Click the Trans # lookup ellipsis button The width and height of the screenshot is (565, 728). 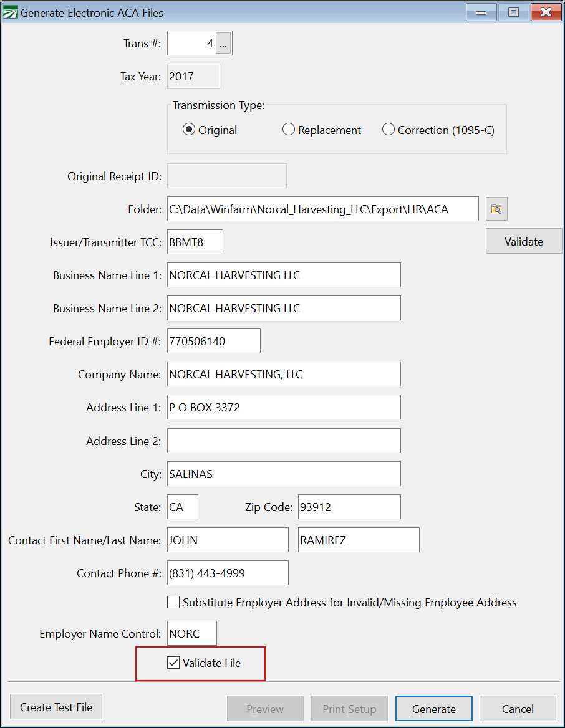(x=223, y=44)
